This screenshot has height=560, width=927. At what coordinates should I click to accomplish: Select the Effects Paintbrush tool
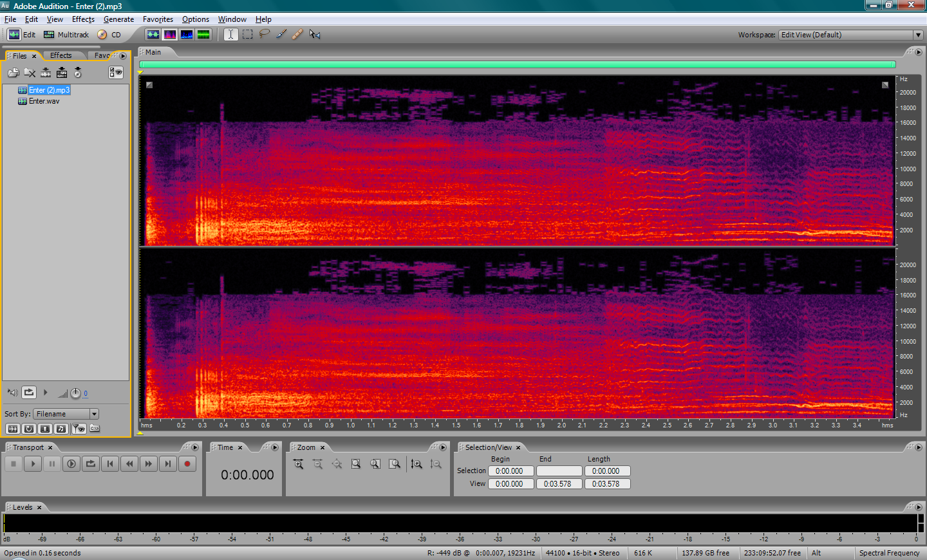(281, 35)
